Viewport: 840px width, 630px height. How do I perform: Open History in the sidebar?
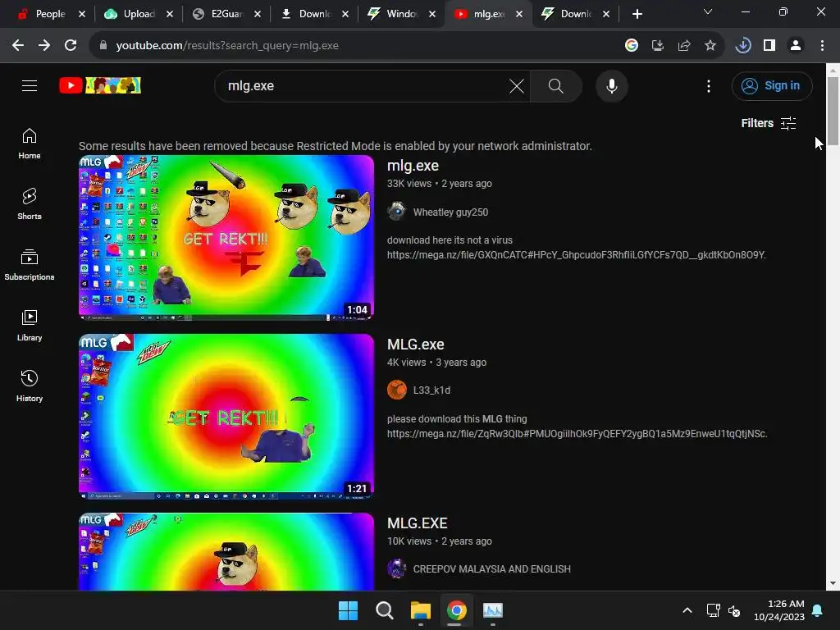[30, 386]
